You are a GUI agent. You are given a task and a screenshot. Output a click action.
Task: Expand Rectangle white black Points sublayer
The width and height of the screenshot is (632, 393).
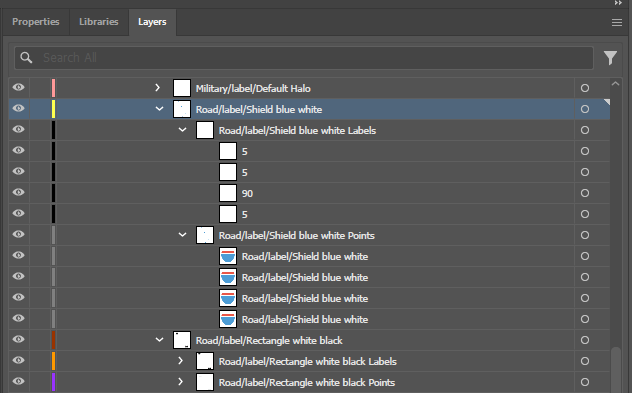[181, 381]
